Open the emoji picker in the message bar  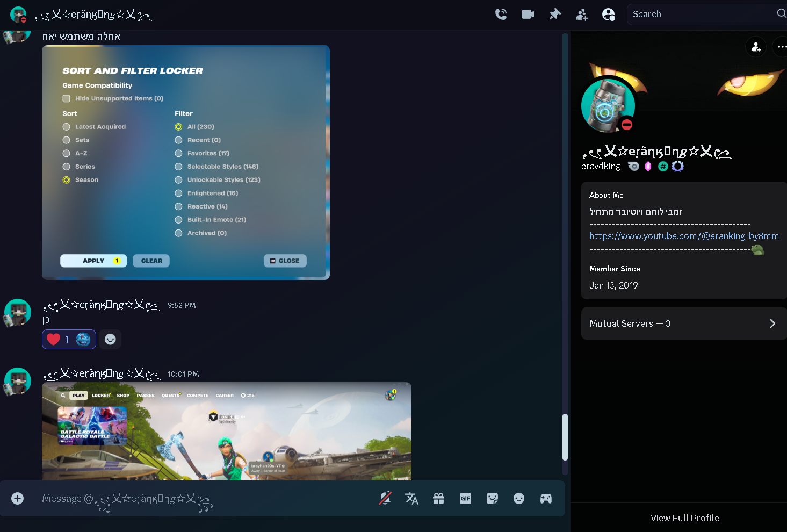(519, 499)
